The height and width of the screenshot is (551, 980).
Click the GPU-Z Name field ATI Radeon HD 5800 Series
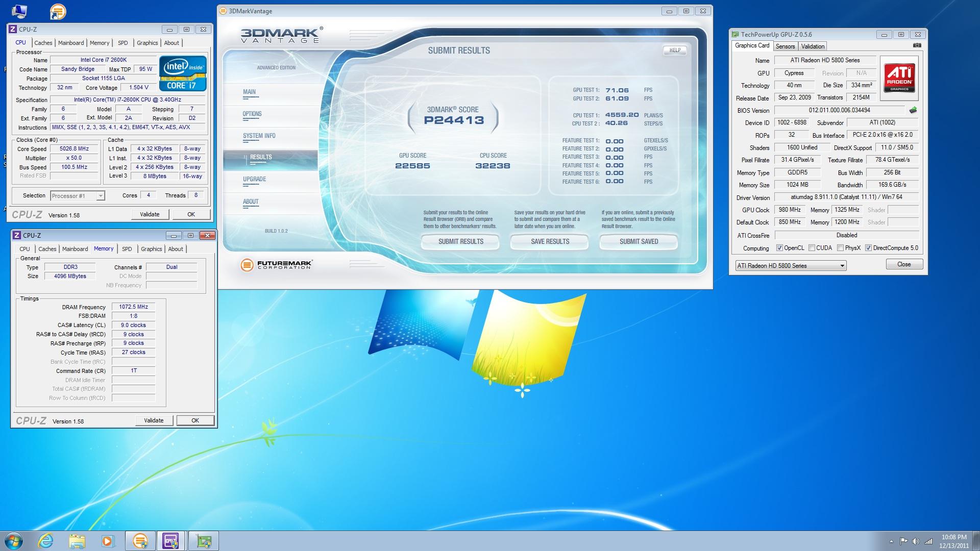tap(825, 60)
